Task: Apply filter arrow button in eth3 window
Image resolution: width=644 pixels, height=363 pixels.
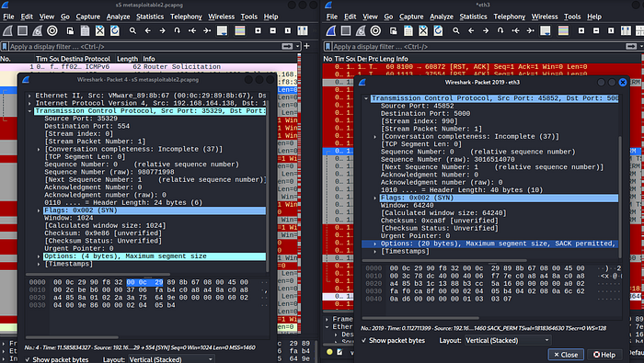Action: (x=631, y=46)
